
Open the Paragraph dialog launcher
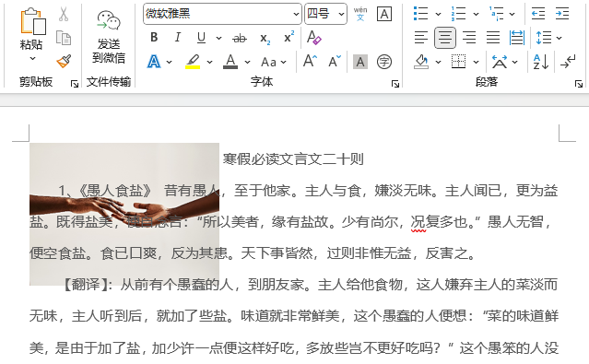click(x=579, y=84)
